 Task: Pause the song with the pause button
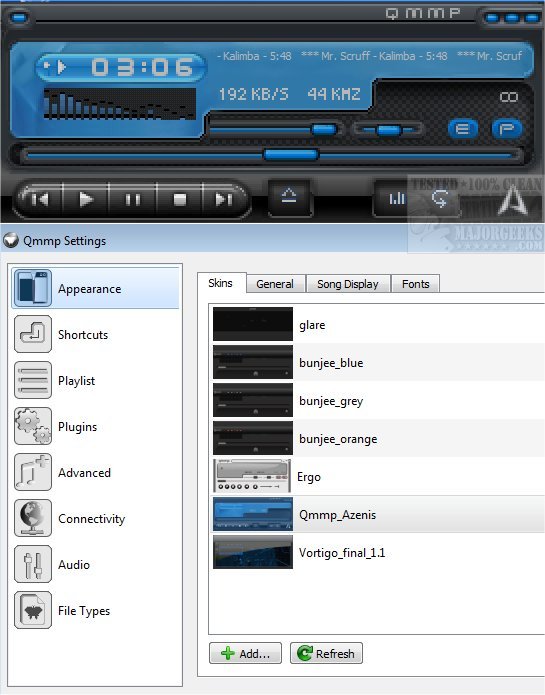click(x=133, y=200)
